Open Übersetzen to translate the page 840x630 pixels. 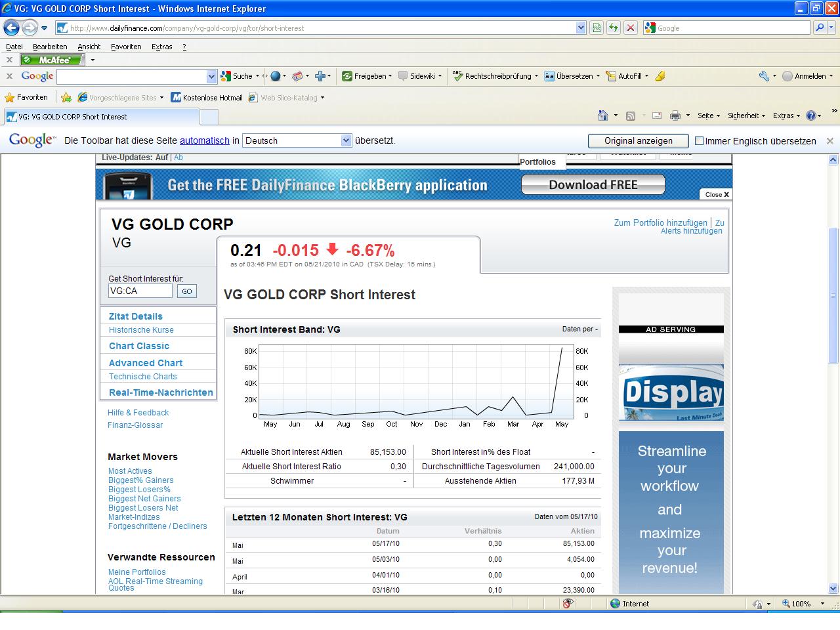coord(570,75)
